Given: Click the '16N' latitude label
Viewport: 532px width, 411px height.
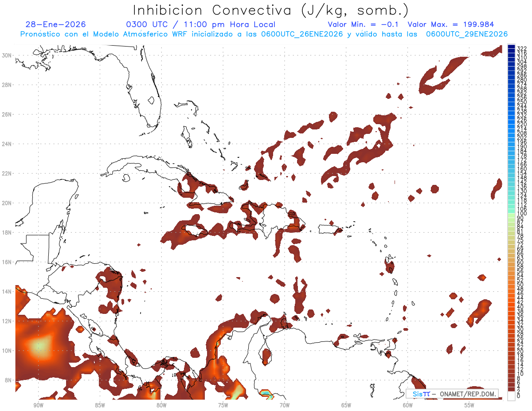Looking at the screenshot, I should click(x=7, y=262).
